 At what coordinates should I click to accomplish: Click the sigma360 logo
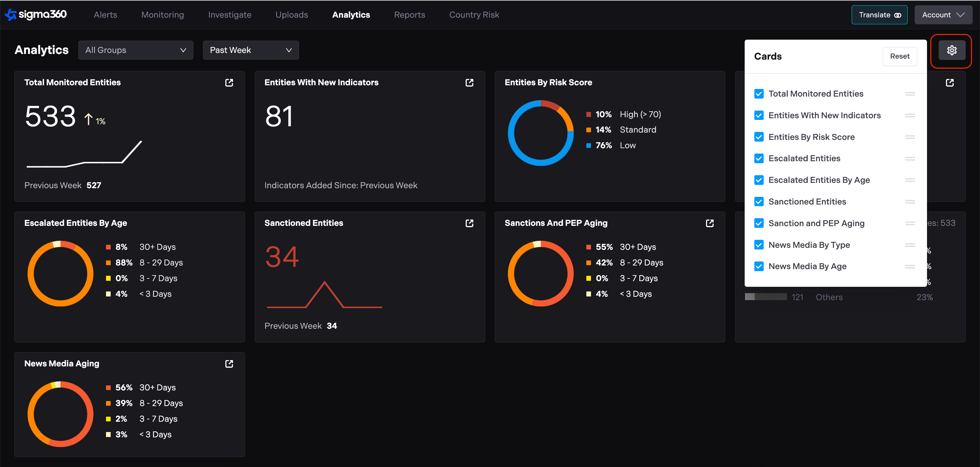pyautogui.click(x=36, y=15)
